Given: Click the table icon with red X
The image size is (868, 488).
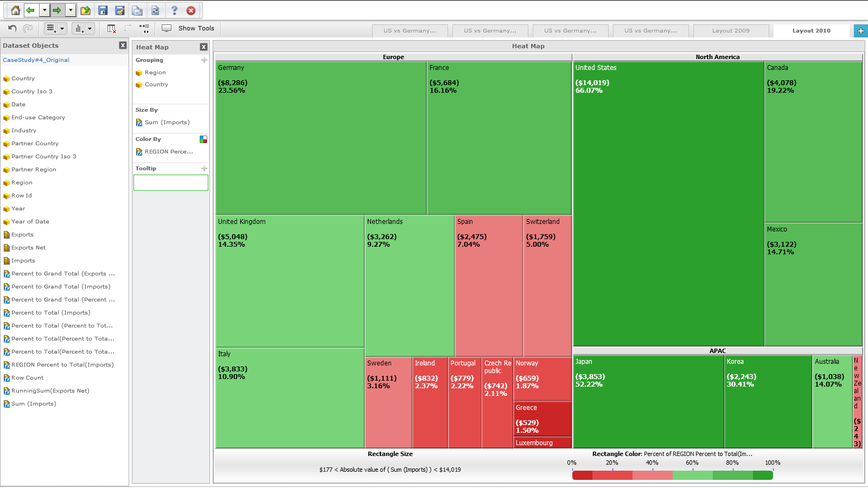Looking at the screenshot, I should [x=111, y=28].
